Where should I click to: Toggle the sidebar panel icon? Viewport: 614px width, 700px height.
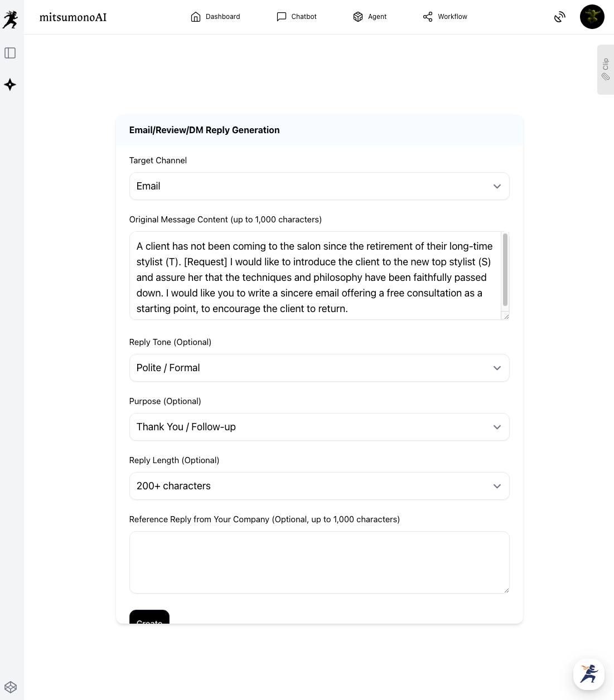[10, 53]
